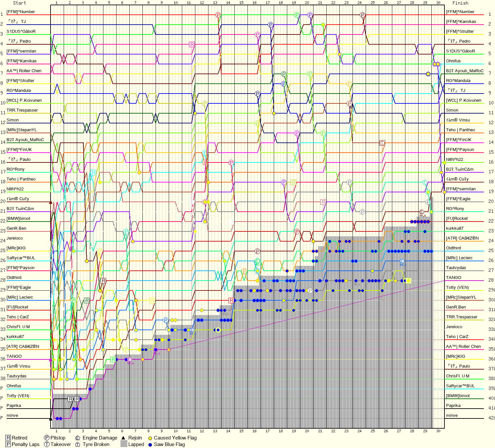Click the Finish column header

click(x=460, y=3)
